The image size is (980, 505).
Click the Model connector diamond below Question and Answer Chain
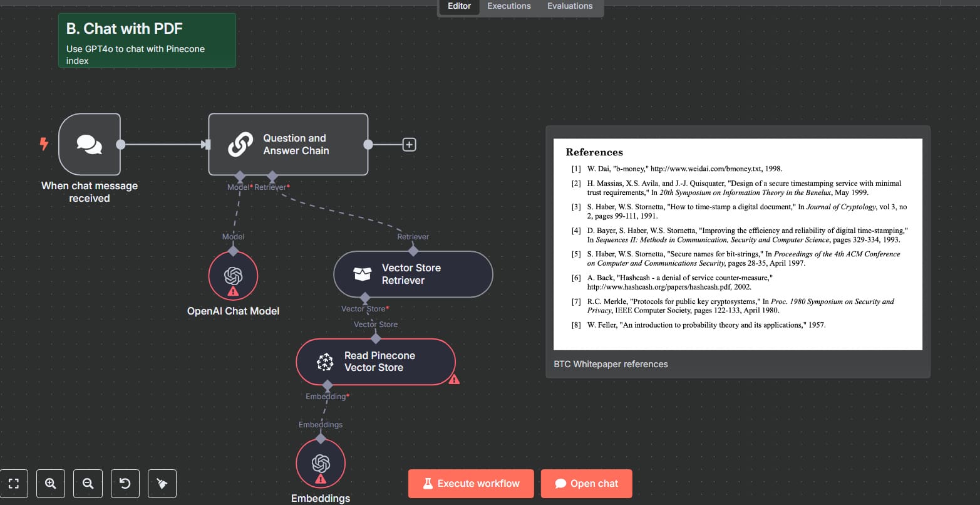click(x=240, y=176)
